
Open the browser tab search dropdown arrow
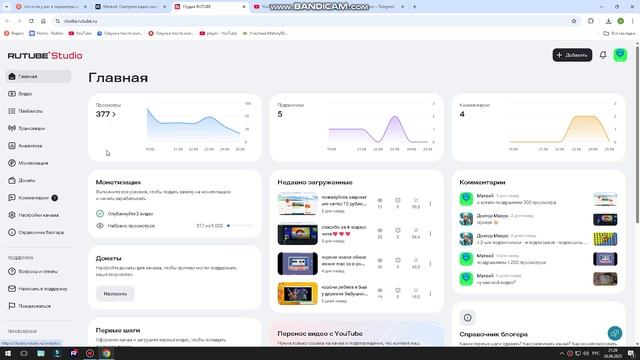tap(6, 7)
